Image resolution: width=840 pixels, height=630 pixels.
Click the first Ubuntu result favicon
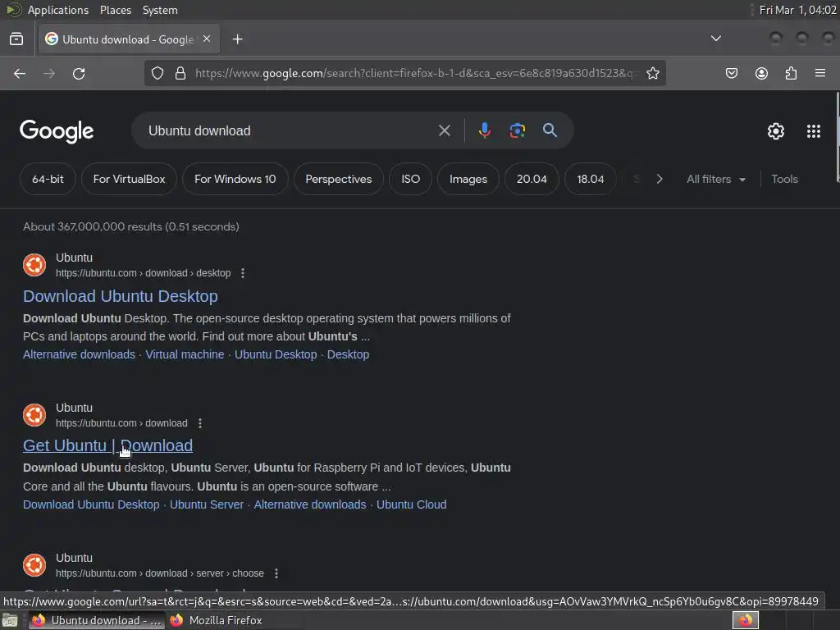[x=34, y=265]
